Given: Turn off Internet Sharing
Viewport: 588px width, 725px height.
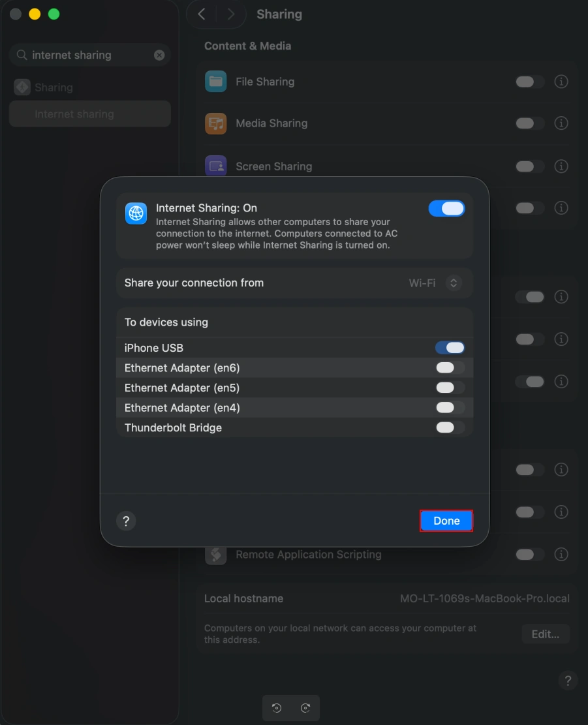Looking at the screenshot, I should click(x=446, y=208).
